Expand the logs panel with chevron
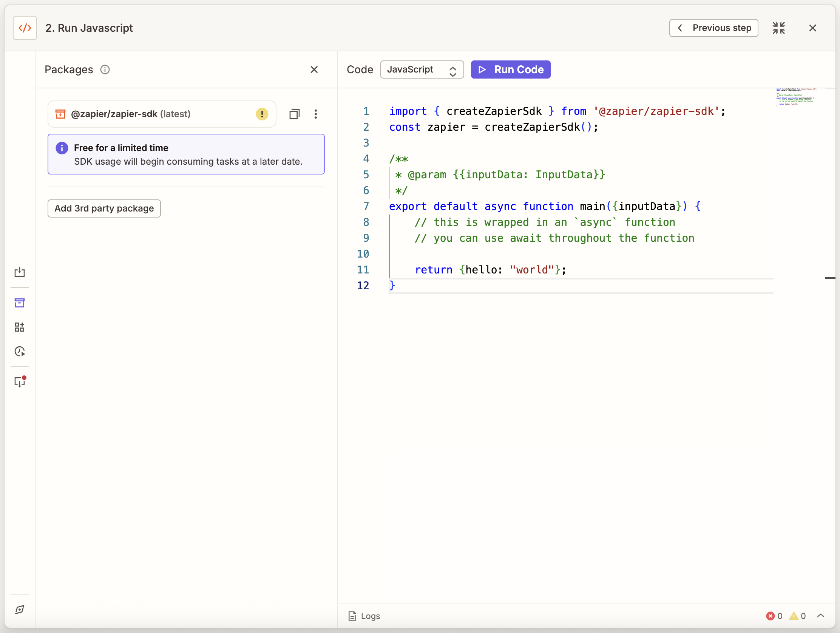 [821, 616]
